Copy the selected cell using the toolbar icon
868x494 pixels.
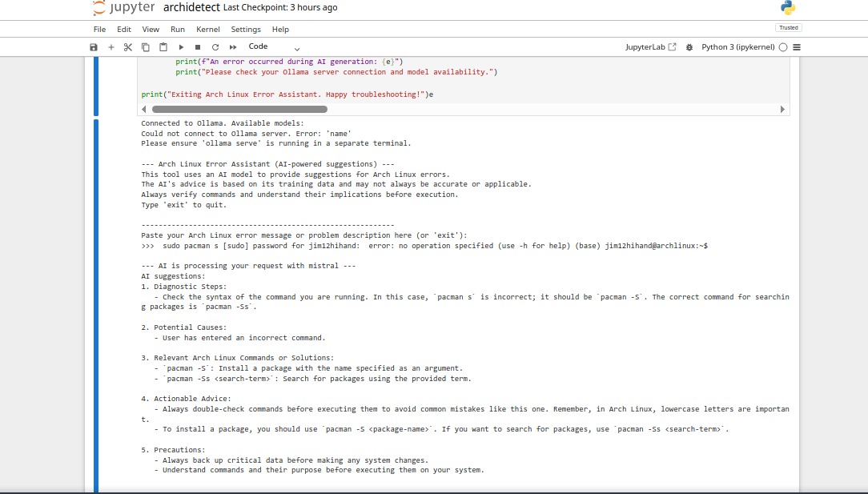point(146,47)
